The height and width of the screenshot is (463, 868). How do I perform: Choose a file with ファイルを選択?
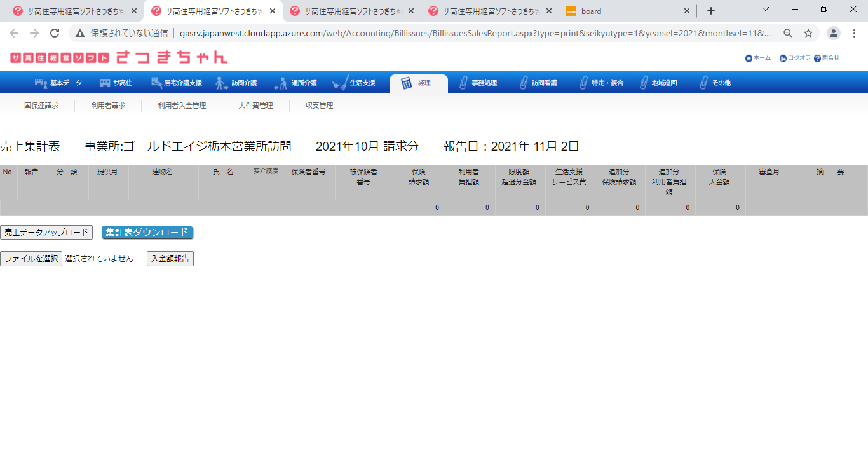pos(31,259)
